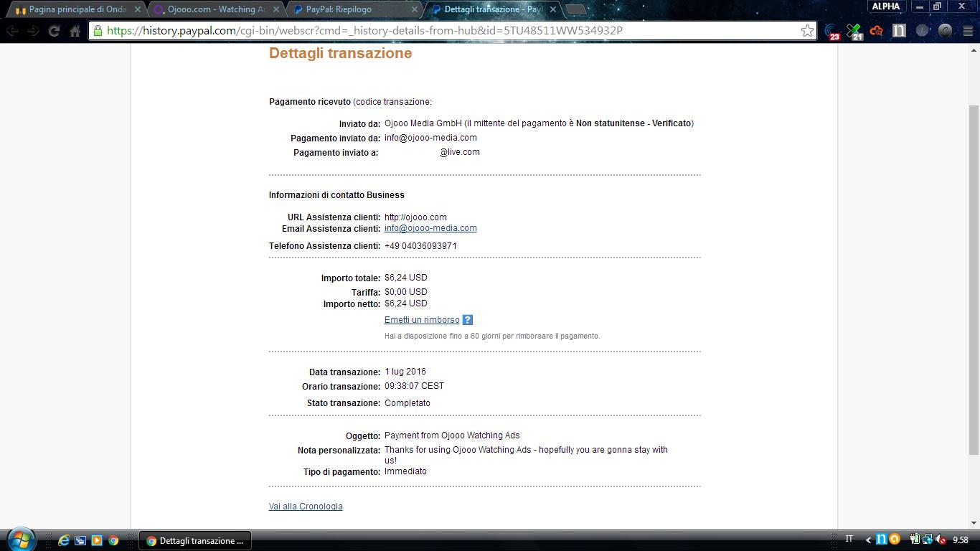Screen dimensions: 980x551
Task: Launch Chrome from quick launch bar
Action: (113, 540)
